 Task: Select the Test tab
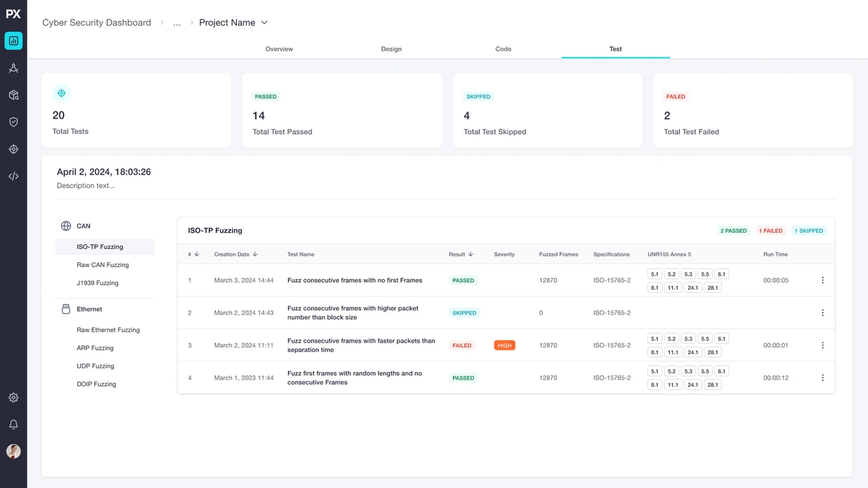point(615,49)
